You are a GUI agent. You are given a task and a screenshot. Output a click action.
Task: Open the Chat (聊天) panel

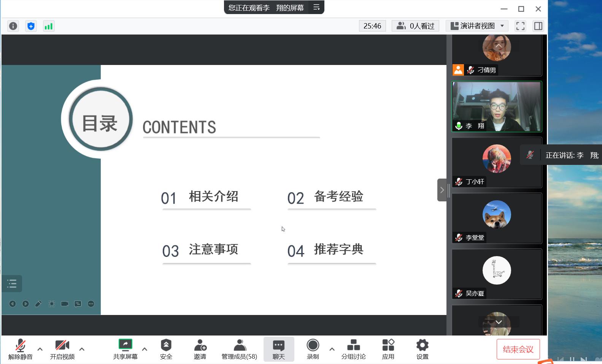[278, 349]
